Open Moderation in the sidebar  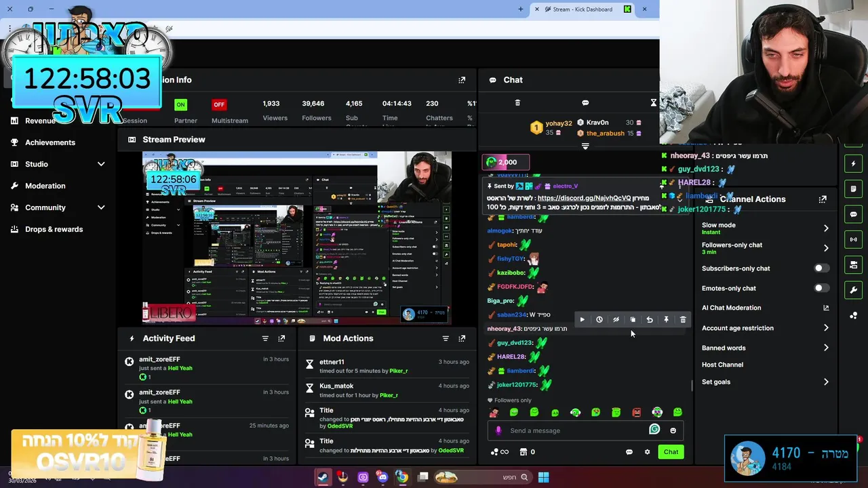pyautogui.click(x=45, y=186)
